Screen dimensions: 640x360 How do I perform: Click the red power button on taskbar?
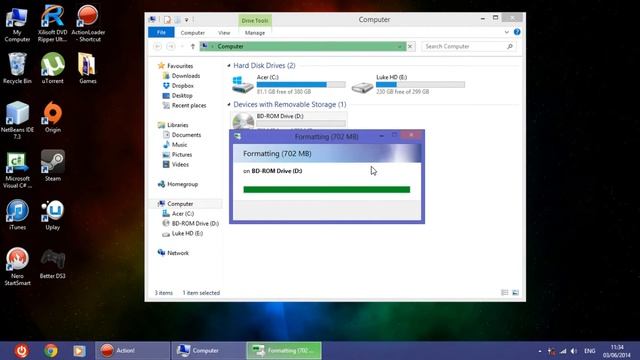coord(21,351)
